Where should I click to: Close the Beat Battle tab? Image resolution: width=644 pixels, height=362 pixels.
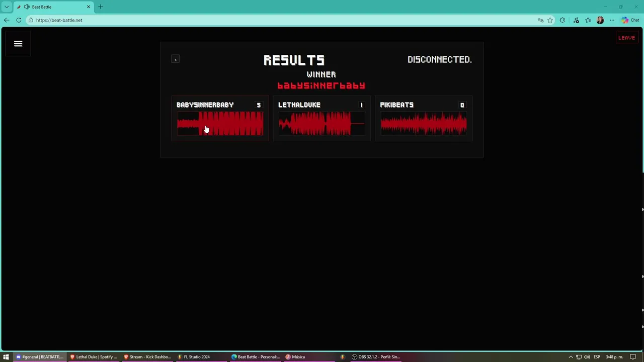tap(89, 7)
